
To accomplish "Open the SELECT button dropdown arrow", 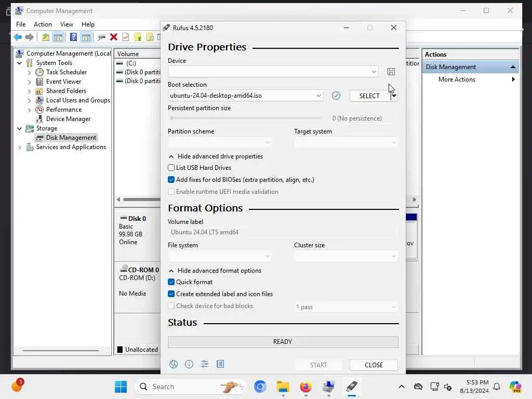I will (x=394, y=96).
